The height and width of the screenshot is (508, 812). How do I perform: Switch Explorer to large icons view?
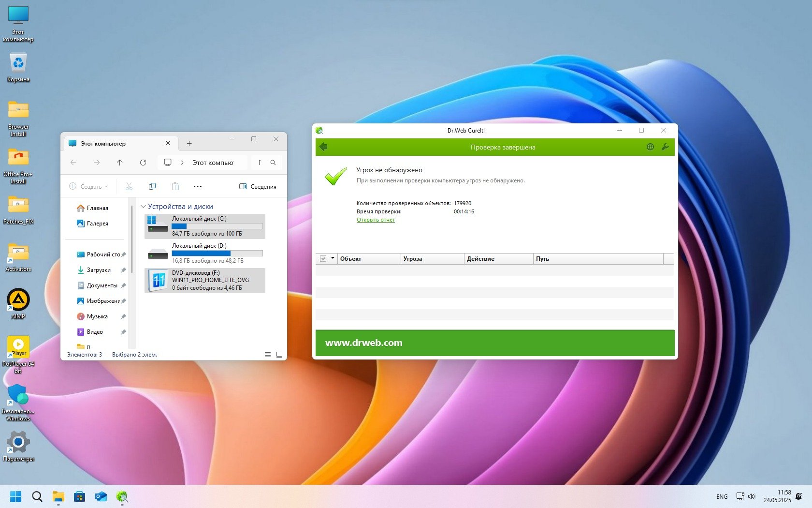279,355
